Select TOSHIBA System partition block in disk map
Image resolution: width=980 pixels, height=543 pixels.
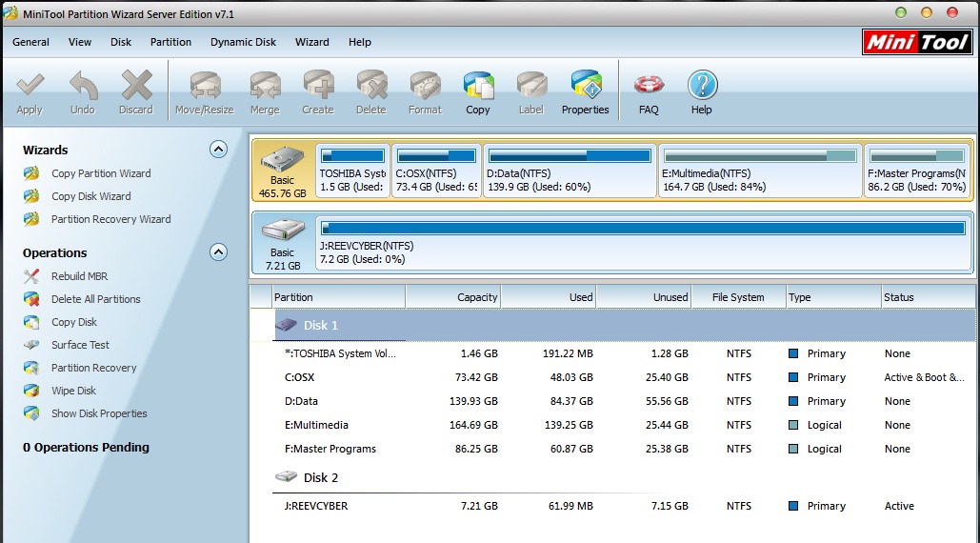pyautogui.click(x=352, y=171)
